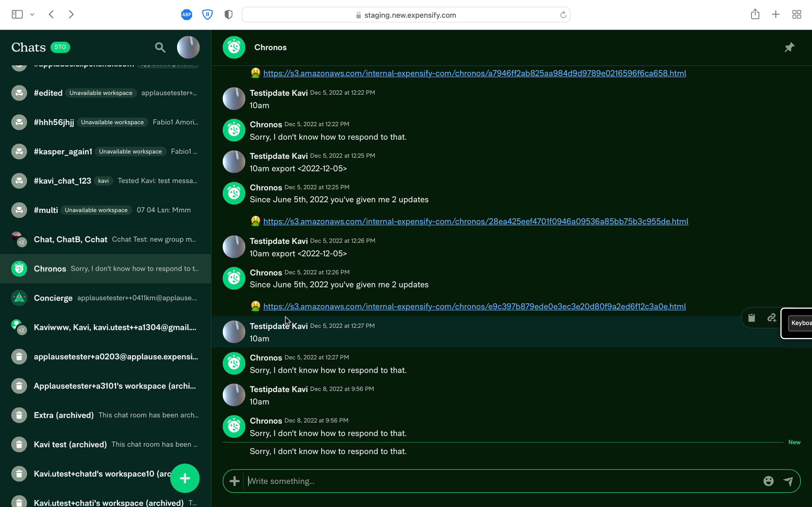Viewport: 812px width, 507px height.
Task: Click the Write something message field
Action: [x=500, y=481]
